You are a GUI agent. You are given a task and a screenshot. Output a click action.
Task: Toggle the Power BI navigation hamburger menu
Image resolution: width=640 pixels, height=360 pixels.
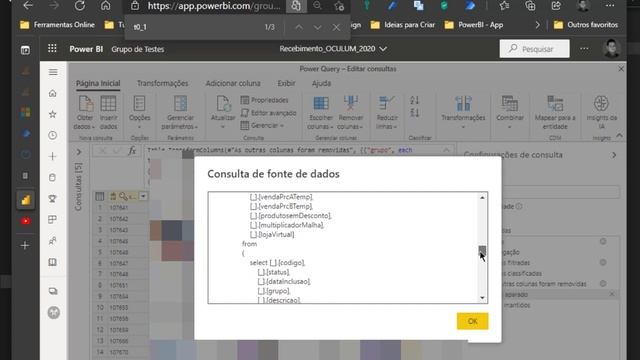click(53, 72)
